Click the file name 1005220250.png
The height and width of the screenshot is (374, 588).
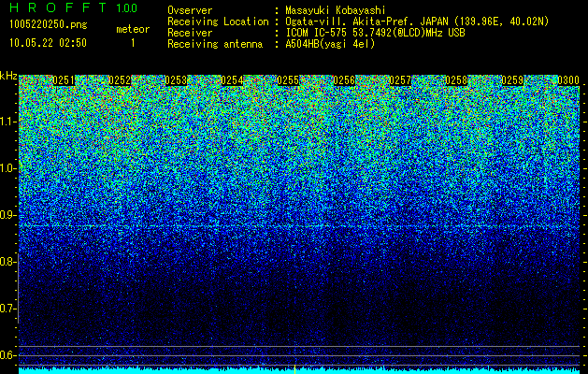click(49, 24)
